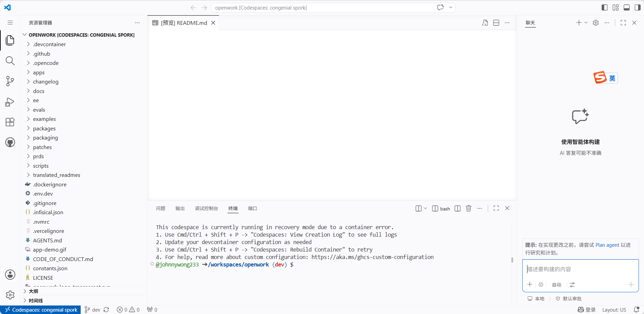Split the terminal pane
Viewport: 644px width, 314px height.
[x=458, y=208]
